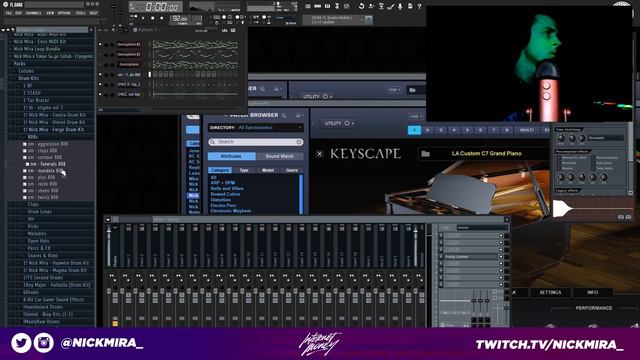
Task: Click the magnifier icon beside Patch Browser title
Action: tap(284, 116)
